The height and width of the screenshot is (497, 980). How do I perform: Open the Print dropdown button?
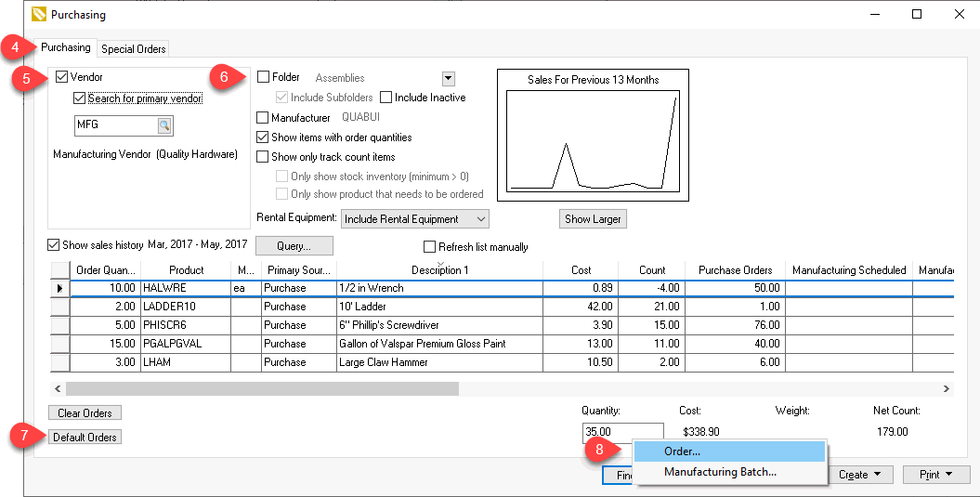click(x=936, y=475)
